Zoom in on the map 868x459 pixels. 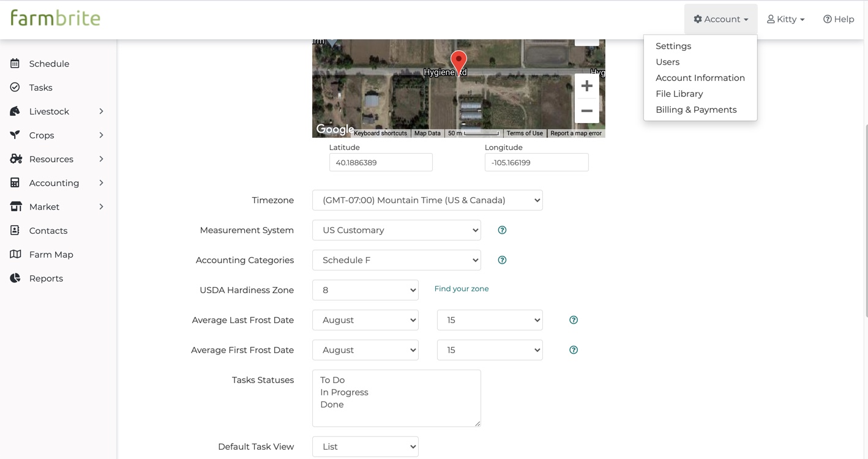(586, 86)
